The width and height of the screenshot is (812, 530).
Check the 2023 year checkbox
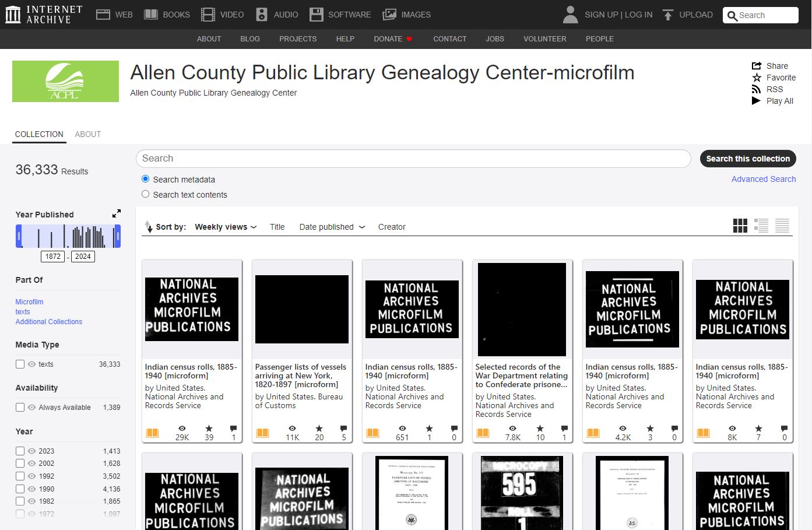pos(20,451)
